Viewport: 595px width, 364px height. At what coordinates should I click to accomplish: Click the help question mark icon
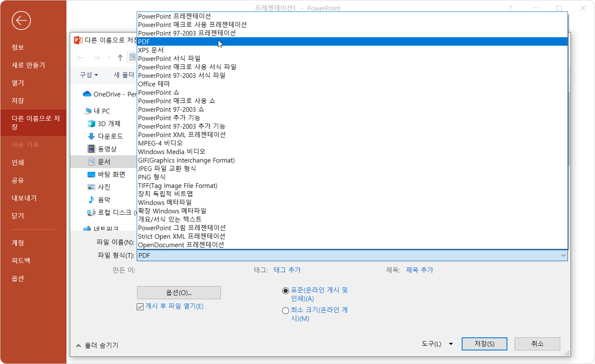(511, 8)
